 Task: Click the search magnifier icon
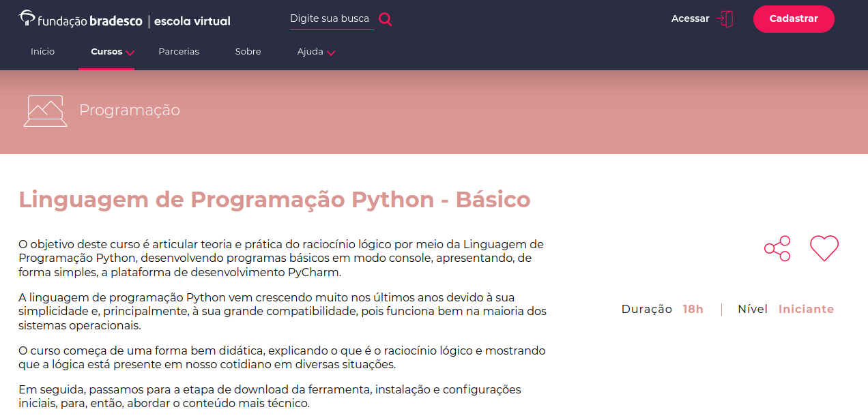tap(384, 18)
